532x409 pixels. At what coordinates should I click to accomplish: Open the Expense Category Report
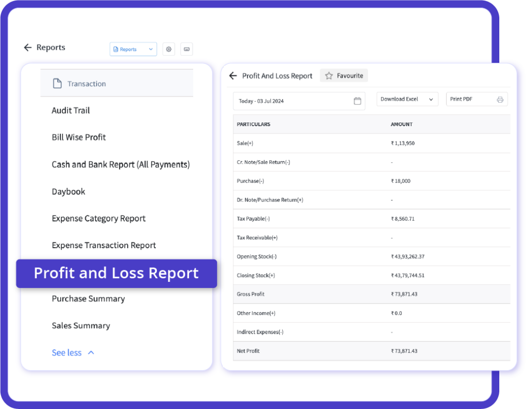(x=98, y=219)
